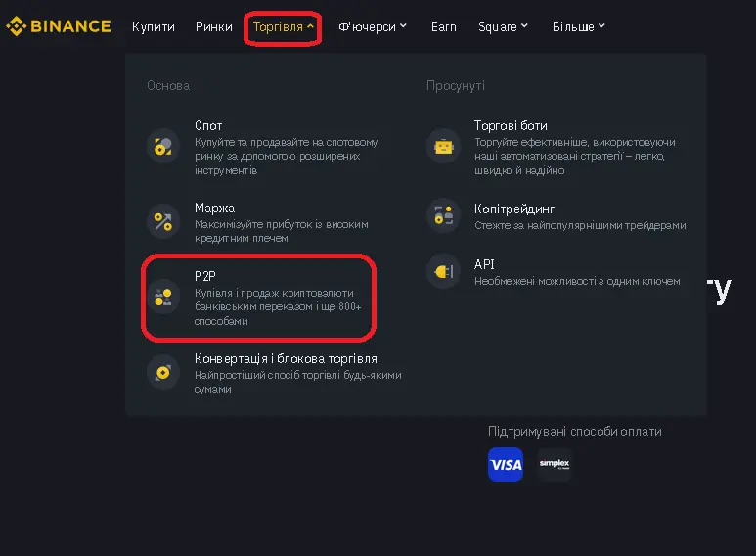Open Earn in top navigation

[444, 27]
